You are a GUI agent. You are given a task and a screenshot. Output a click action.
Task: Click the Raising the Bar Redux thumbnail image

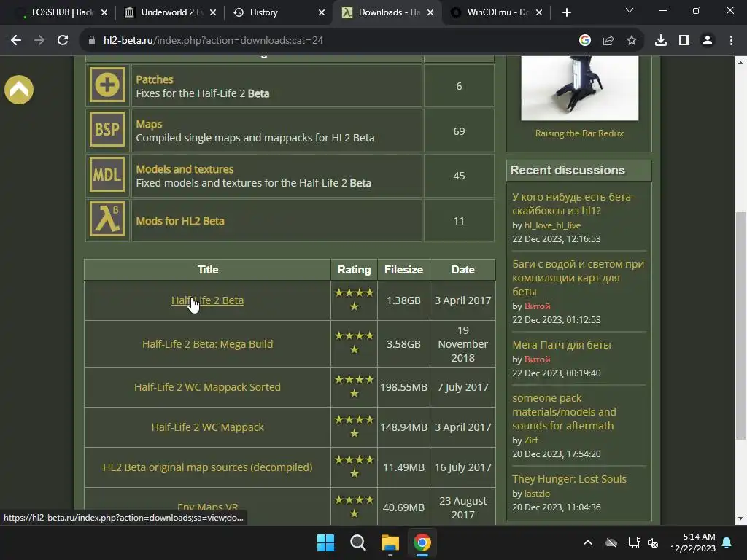(580, 88)
